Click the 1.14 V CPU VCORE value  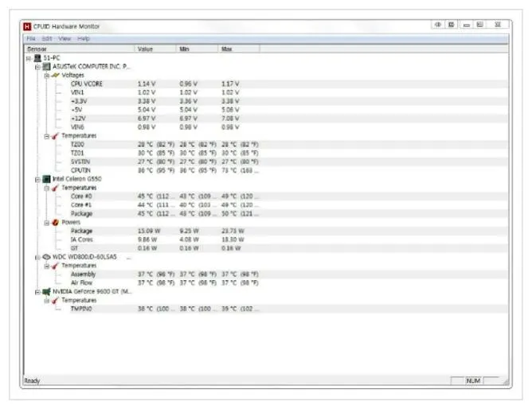pyautogui.click(x=147, y=84)
